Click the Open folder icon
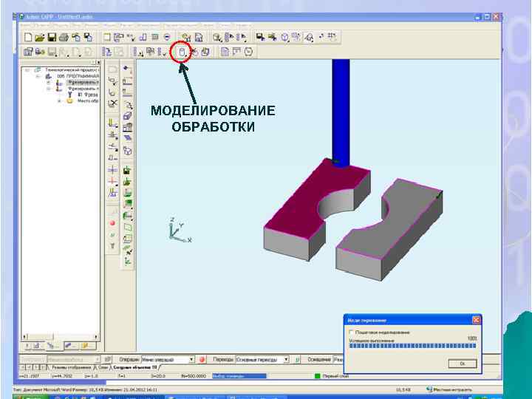The width and height of the screenshot is (532, 399). (x=40, y=38)
